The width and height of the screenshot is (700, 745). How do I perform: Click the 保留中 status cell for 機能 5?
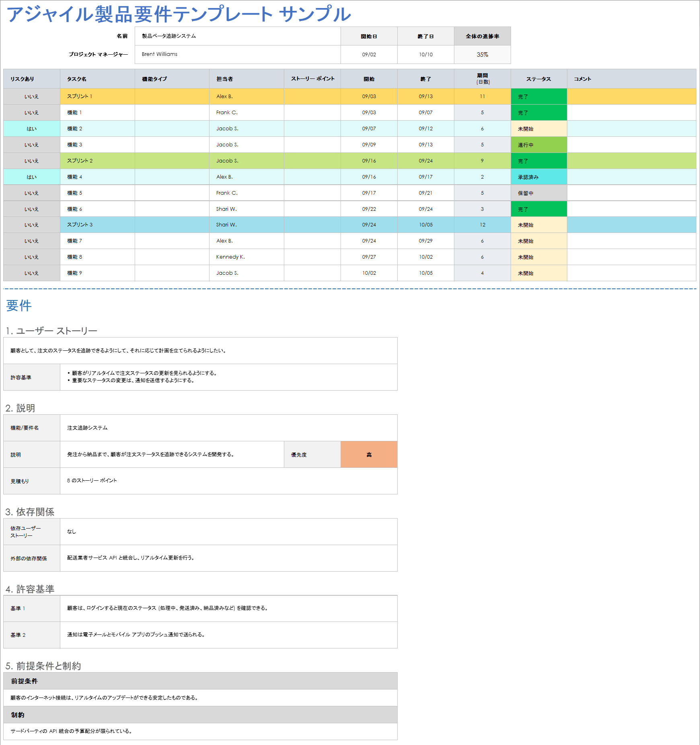click(539, 193)
